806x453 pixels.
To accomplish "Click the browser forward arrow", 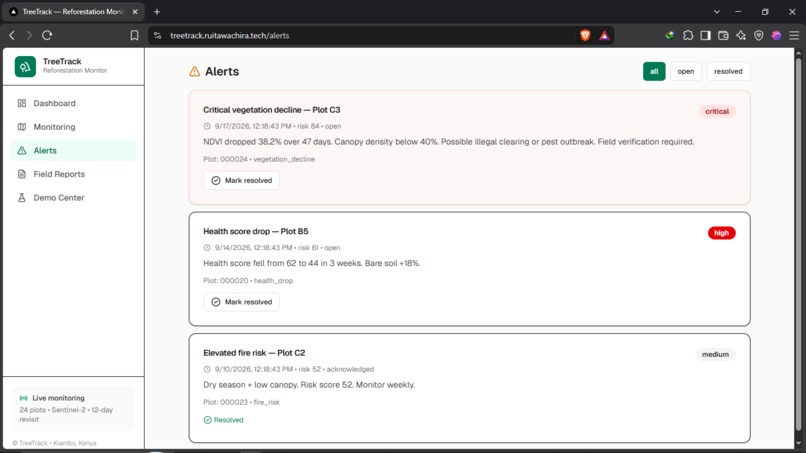I will click(x=29, y=35).
